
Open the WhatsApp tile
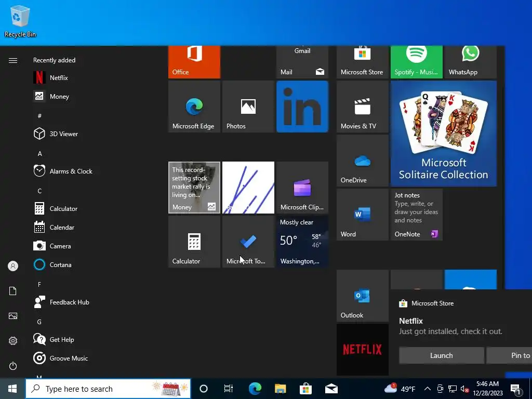tap(471, 62)
